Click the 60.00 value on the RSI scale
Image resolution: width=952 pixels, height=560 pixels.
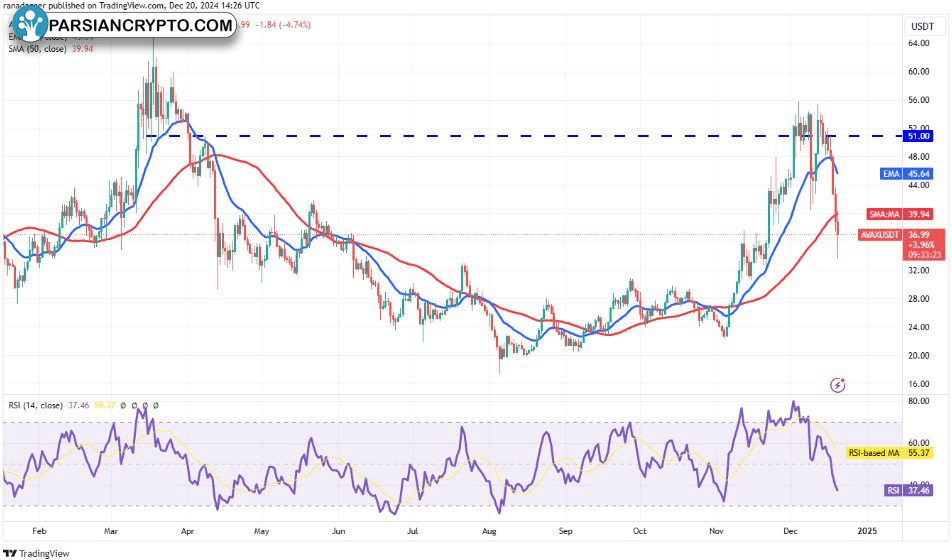(919, 443)
